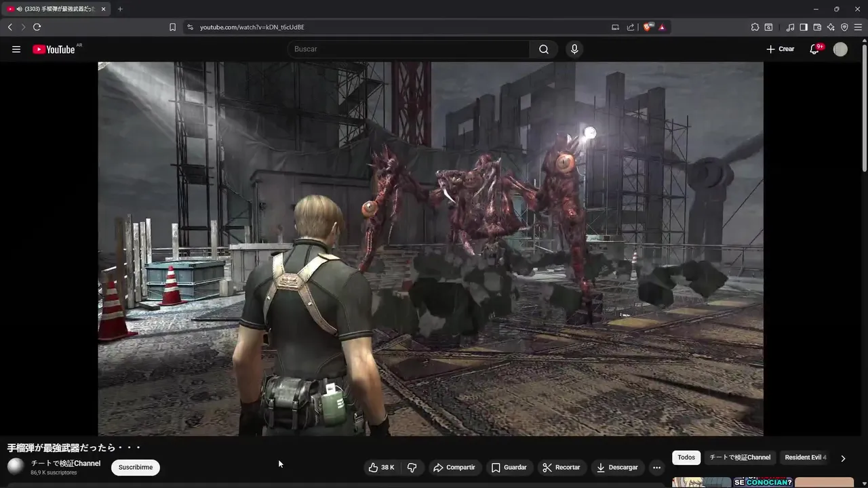Click the search magnifier button
The width and height of the screenshot is (868, 488).
click(x=544, y=49)
